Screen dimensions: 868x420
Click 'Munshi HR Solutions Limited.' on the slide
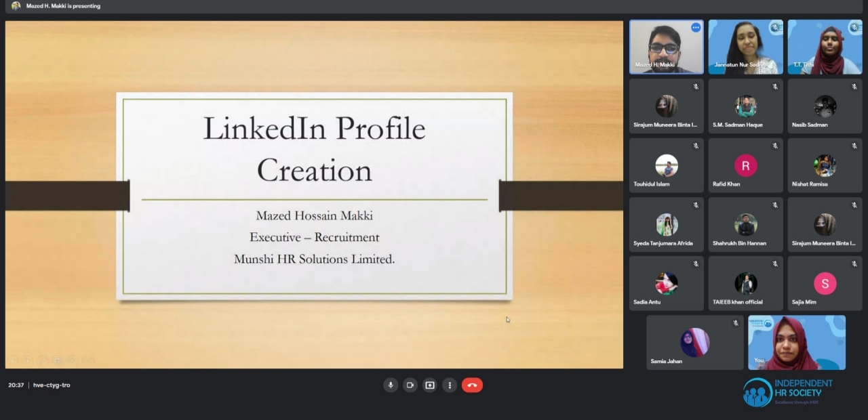[x=315, y=259]
